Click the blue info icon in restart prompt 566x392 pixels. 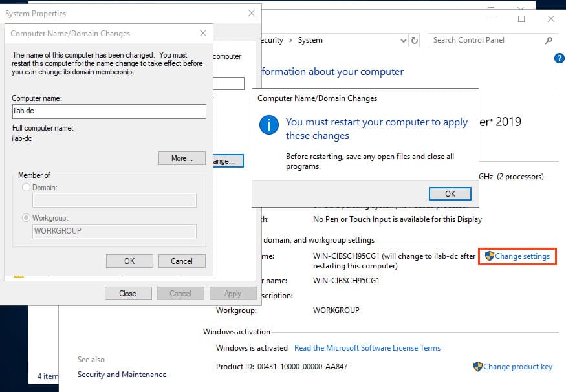(268, 125)
